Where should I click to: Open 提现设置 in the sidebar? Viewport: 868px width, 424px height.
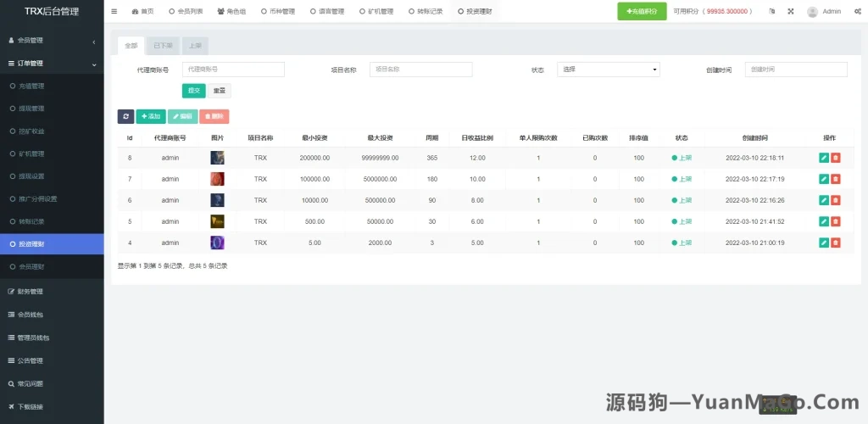point(52,176)
